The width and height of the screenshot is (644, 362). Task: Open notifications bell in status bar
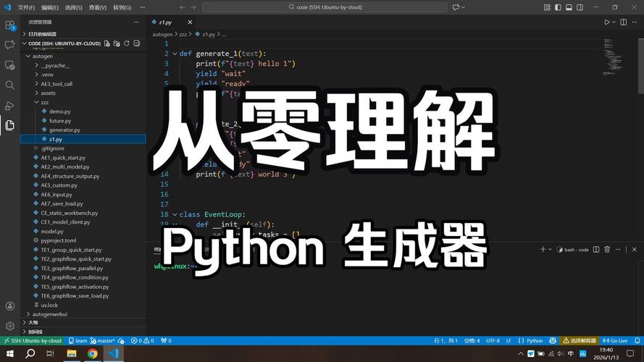(x=637, y=341)
